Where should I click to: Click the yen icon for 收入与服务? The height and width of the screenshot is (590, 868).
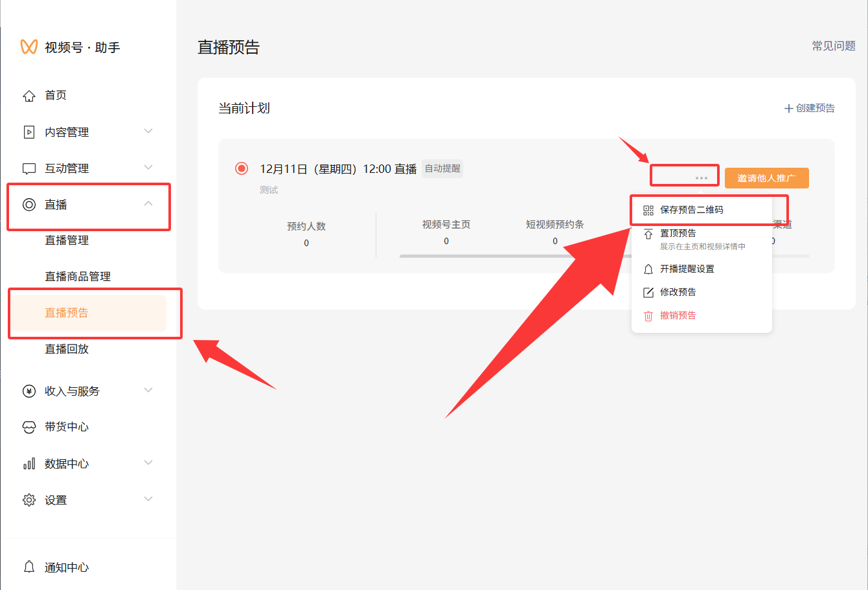point(29,391)
